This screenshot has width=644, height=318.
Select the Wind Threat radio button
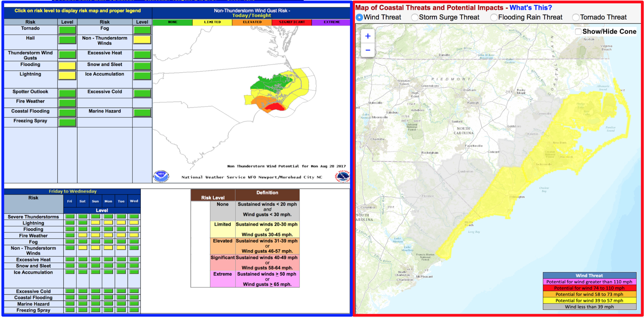[359, 17]
